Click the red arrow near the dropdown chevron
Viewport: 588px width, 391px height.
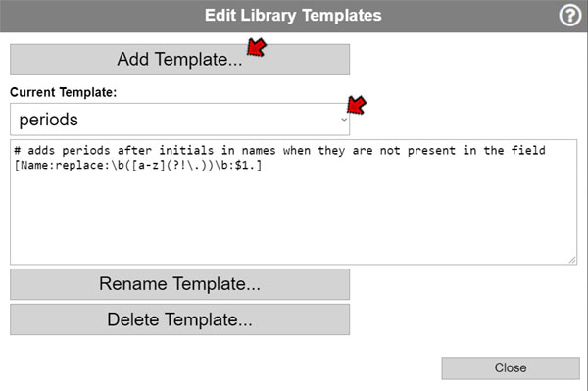(357, 105)
